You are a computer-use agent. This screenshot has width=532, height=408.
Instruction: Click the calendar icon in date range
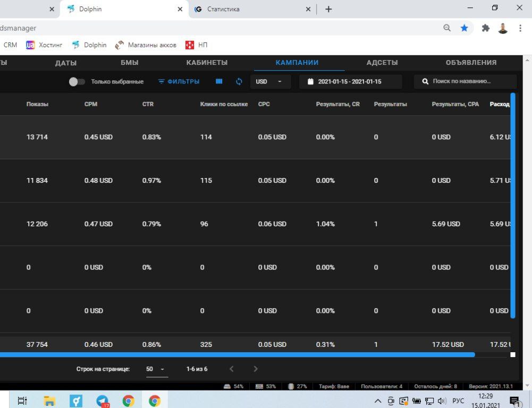310,81
